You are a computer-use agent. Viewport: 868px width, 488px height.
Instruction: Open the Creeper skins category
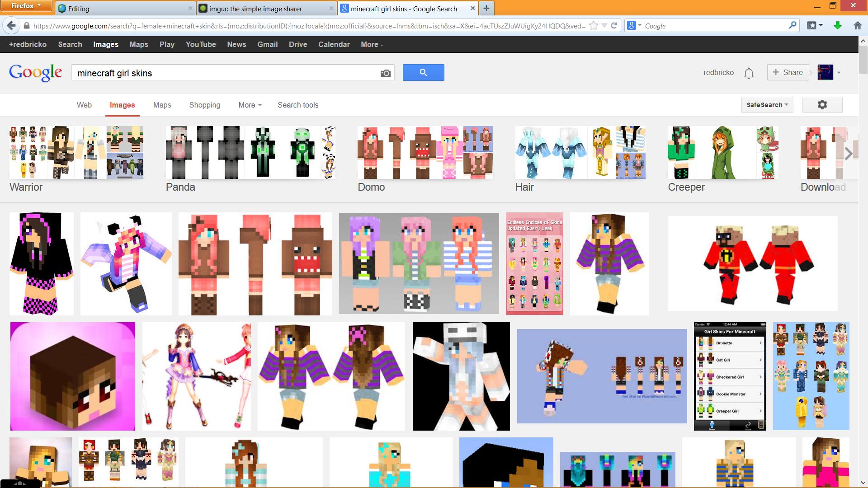pyautogui.click(x=723, y=159)
